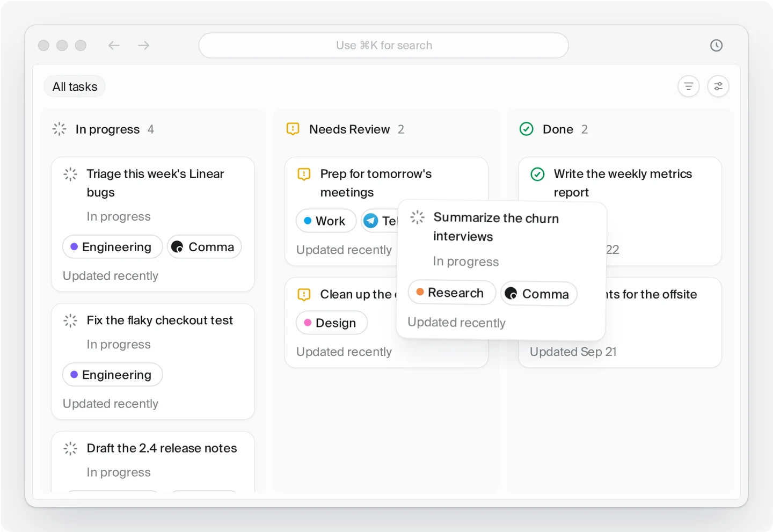Open the display settings sliders icon
773x532 pixels.
point(718,86)
